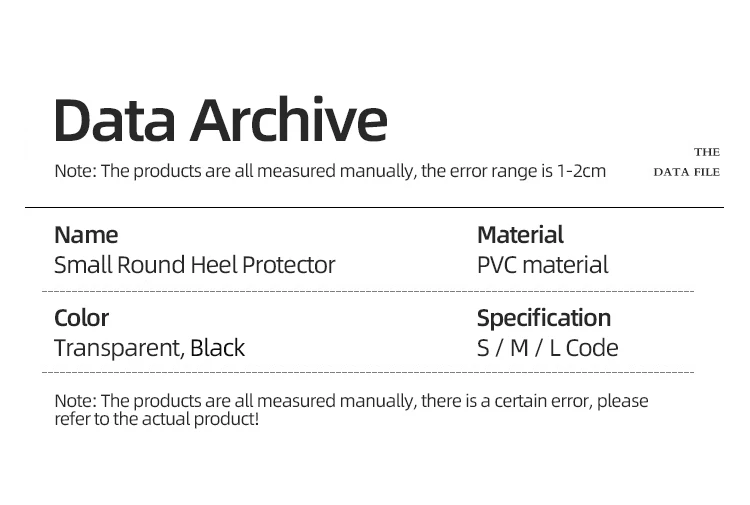The height and width of the screenshot is (505, 750).
Task: Click the word Code after sizes
Action: click(x=592, y=348)
